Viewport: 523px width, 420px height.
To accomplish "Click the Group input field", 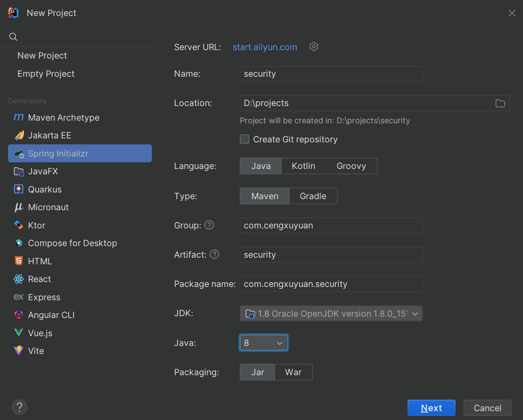I will point(331,225).
